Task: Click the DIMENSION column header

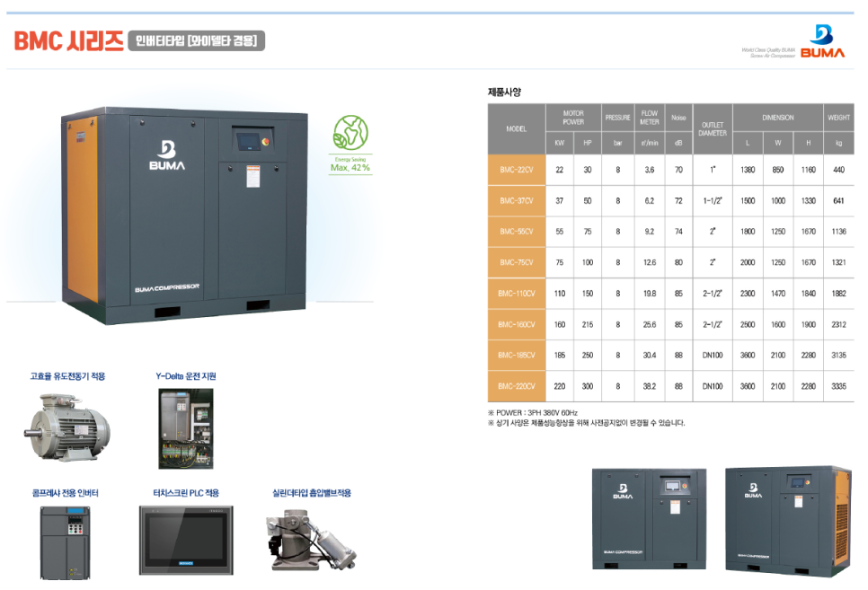Action: pos(778,118)
